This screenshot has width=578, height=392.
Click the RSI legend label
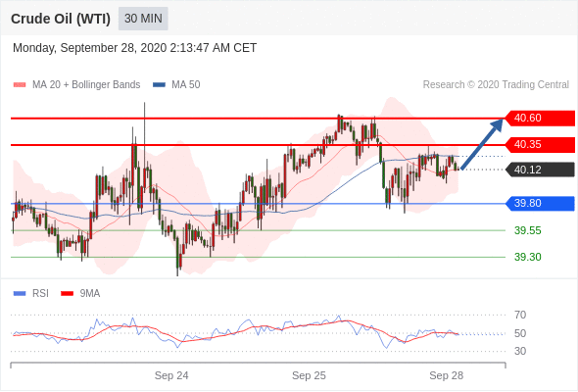click(x=40, y=294)
